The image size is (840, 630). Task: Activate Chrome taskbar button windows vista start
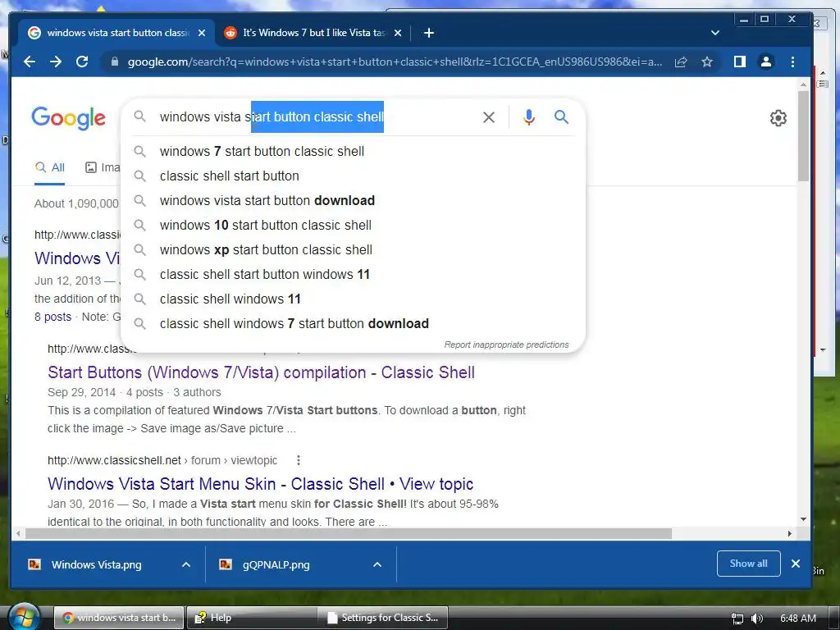point(119,618)
